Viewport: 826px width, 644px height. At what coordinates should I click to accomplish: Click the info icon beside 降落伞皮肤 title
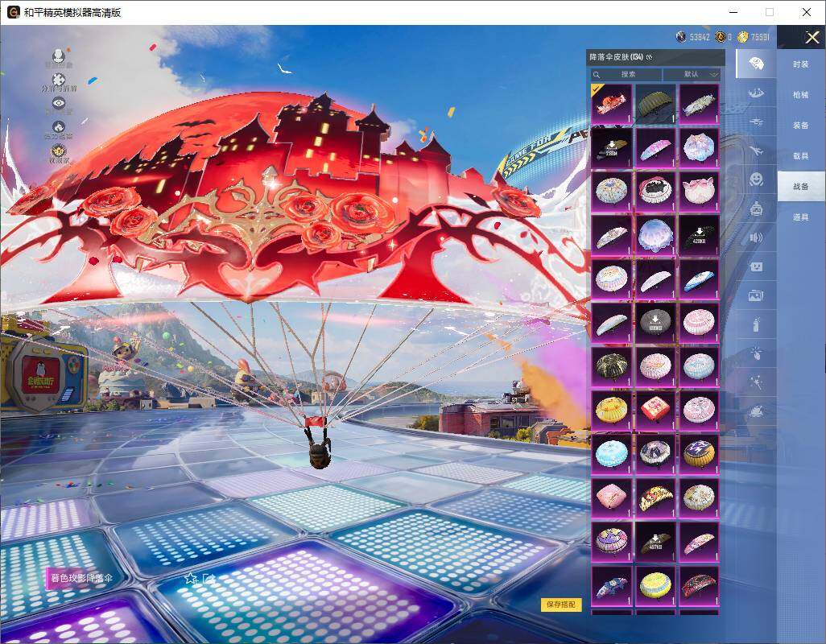pos(649,57)
